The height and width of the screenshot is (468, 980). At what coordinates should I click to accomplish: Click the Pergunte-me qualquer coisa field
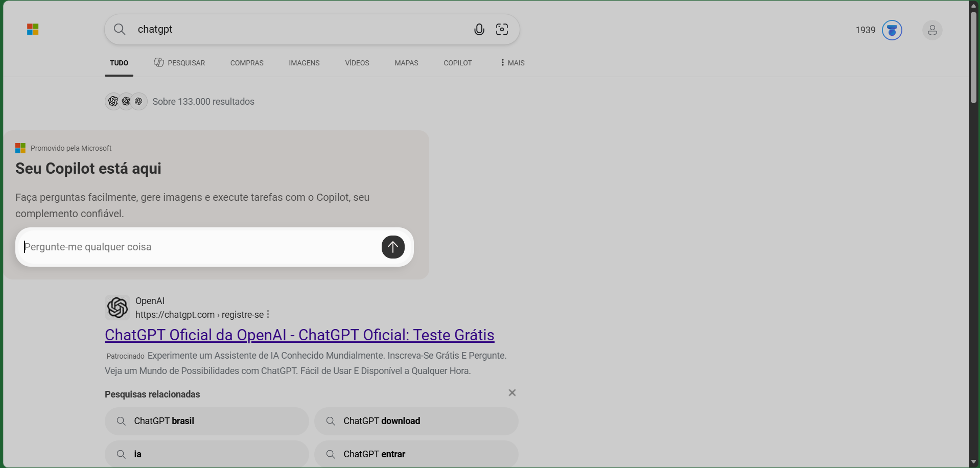[x=200, y=247]
